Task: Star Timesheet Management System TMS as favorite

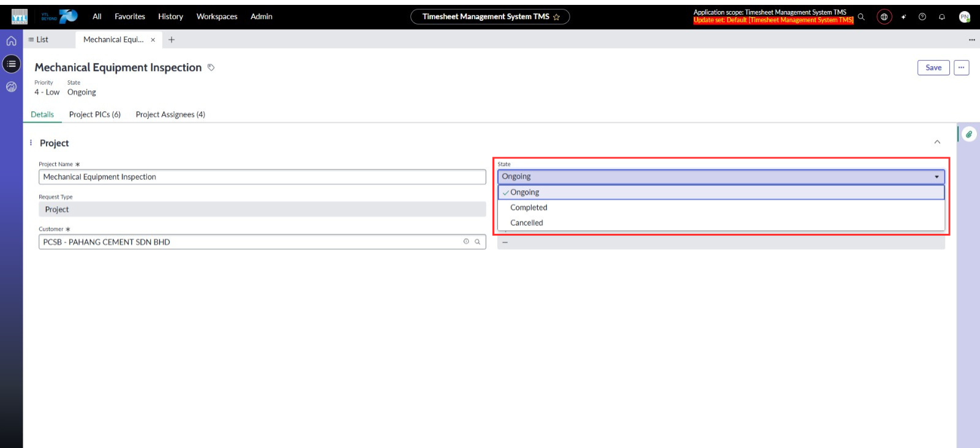Action: 556,17
